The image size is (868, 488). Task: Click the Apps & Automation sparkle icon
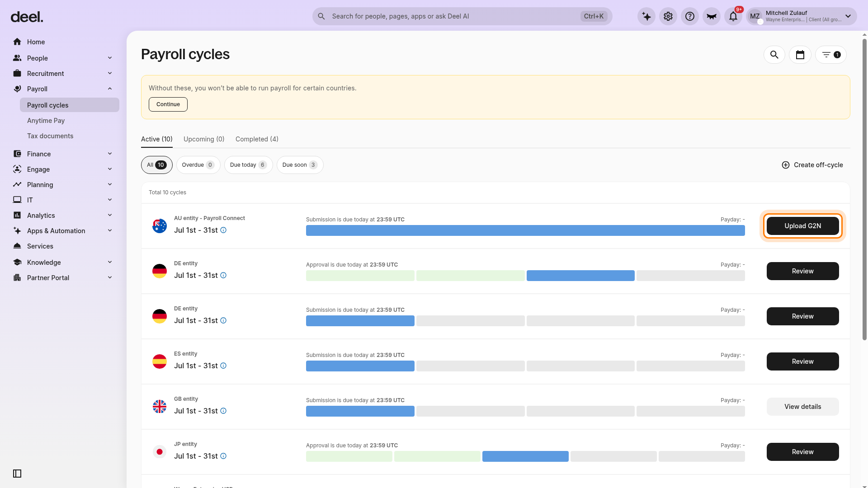coord(17,231)
